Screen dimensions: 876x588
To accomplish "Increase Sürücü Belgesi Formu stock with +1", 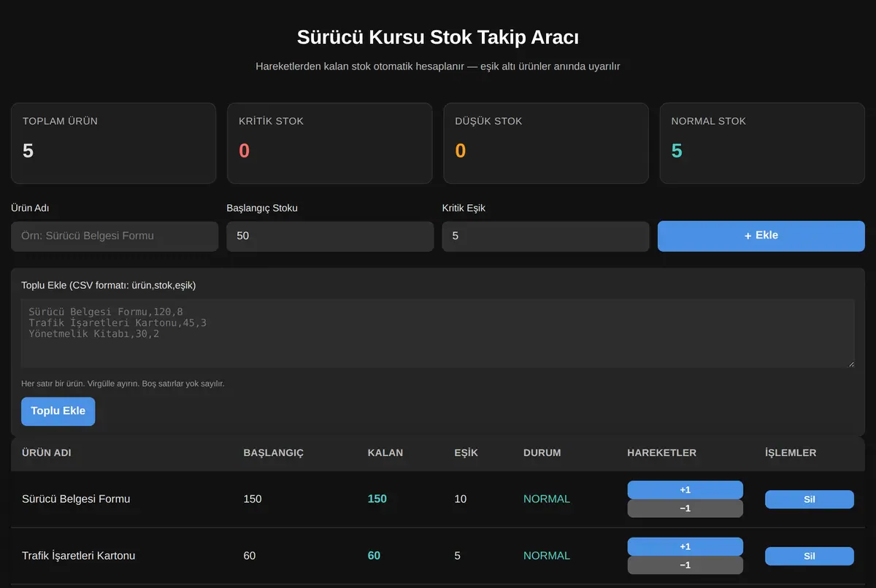I will pos(685,490).
